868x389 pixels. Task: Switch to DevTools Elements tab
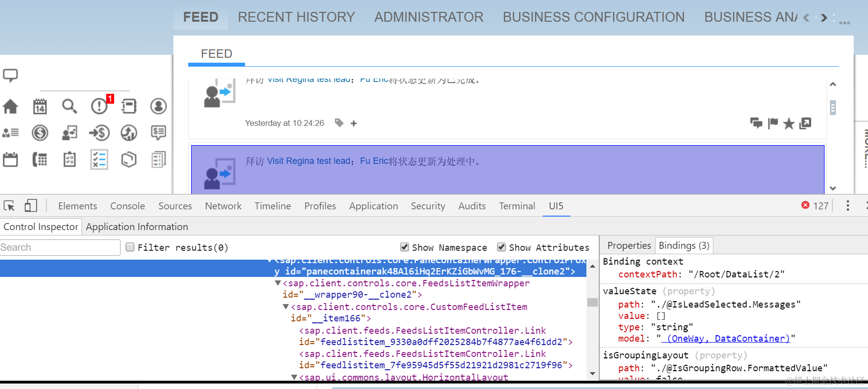78,206
